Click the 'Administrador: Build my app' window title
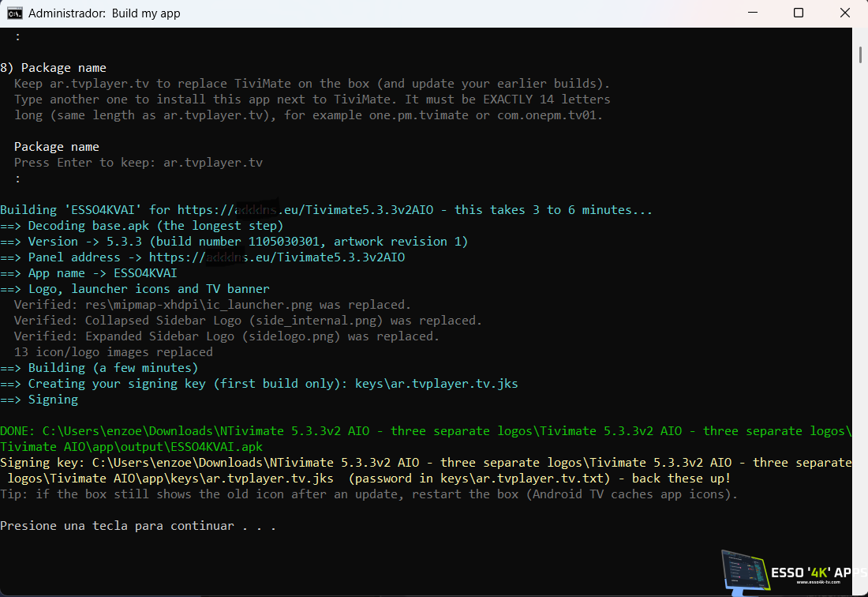The height and width of the screenshot is (597, 868). tap(104, 13)
